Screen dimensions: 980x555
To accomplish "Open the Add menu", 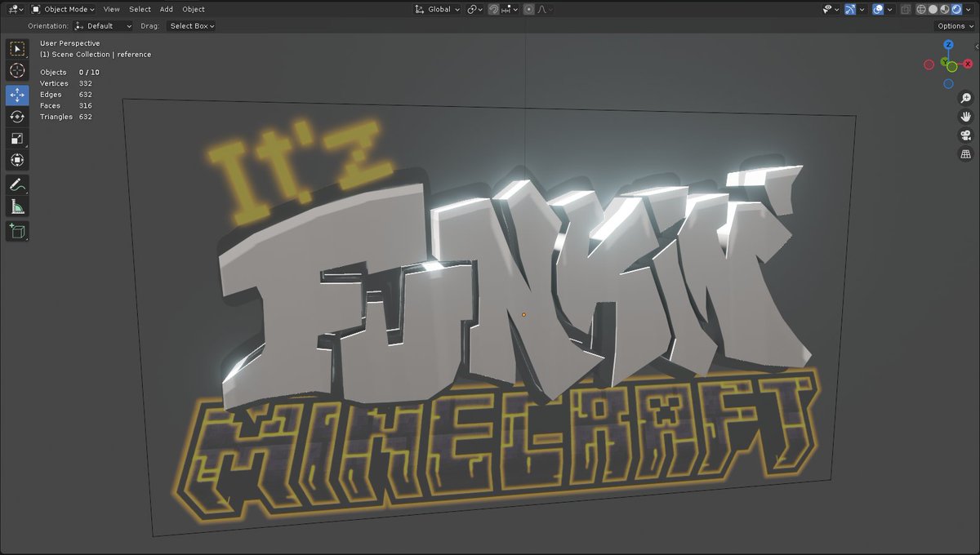I will [167, 9].
